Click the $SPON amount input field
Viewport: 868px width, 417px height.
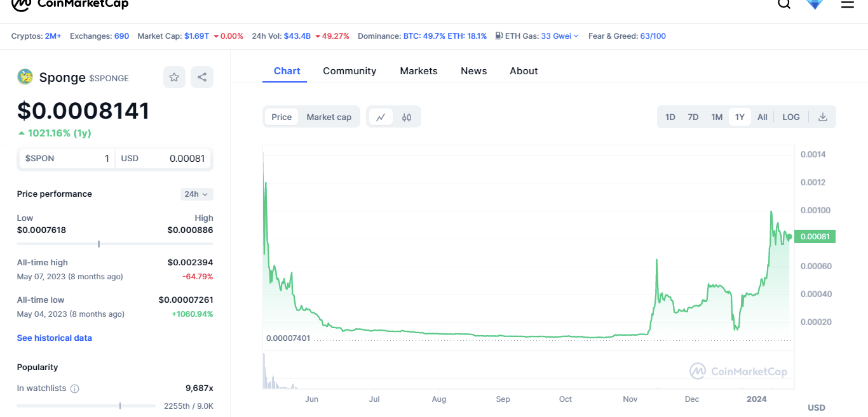pyautogui.click(x=67, y=159)
